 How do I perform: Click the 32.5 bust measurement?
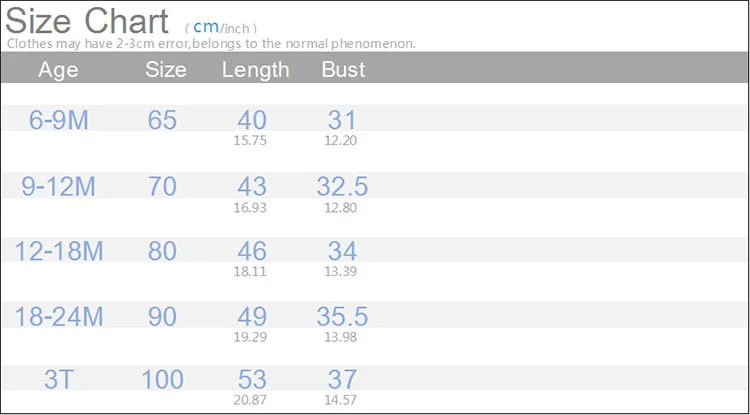342,185
